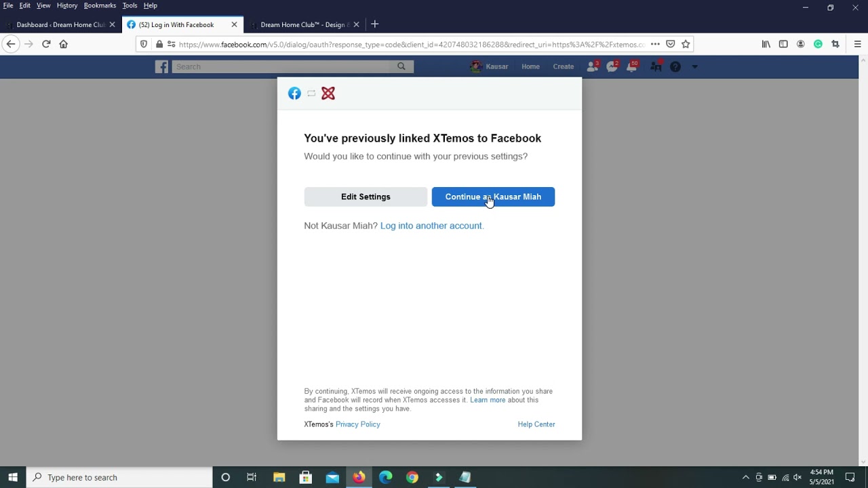Close the Dashboard Dream Home Club tab
This screenshot has width=868, height=488.
[112, 24]
